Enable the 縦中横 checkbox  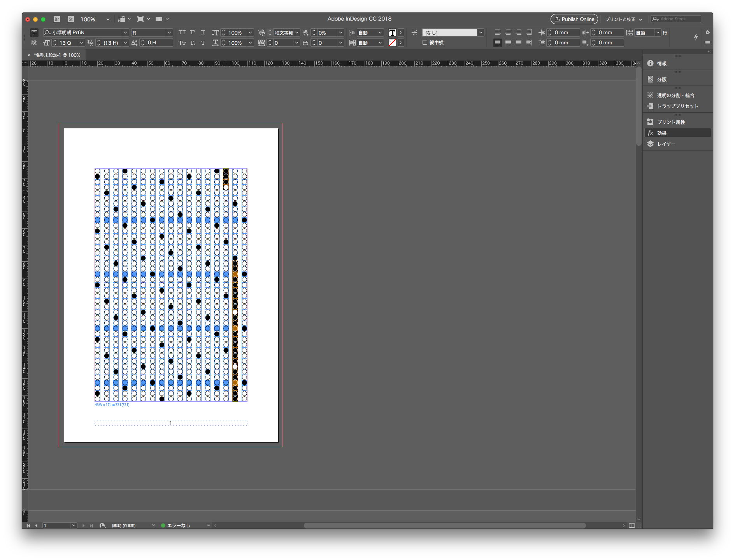pyautogui.click(x=425, y=43)
